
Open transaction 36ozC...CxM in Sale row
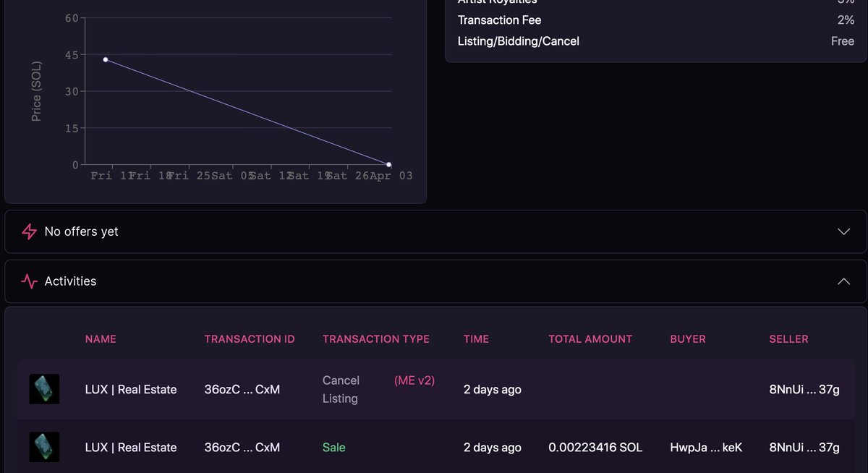242,448
